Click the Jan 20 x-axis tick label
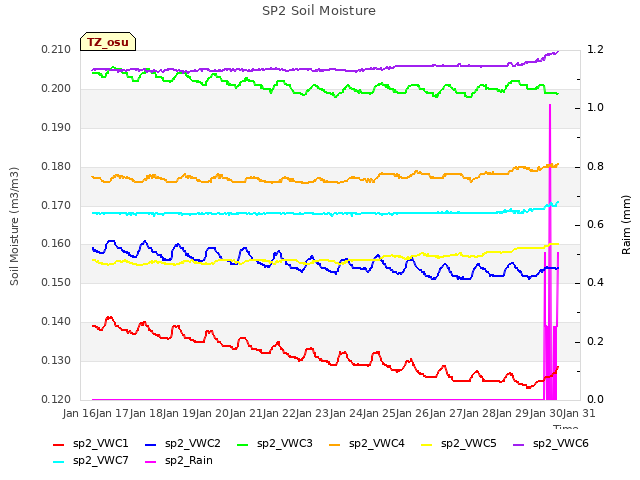Viewport: 640px width, 480px height. (213, 414)
